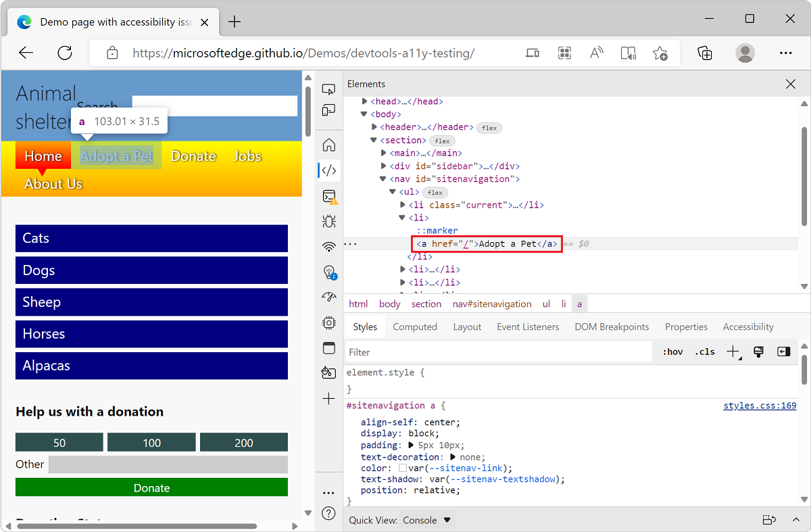Image resolution: width=811 pixels, height=532 pixels.
Task: Activate Edge's Read Aloud icon
Action: [596, 53]
